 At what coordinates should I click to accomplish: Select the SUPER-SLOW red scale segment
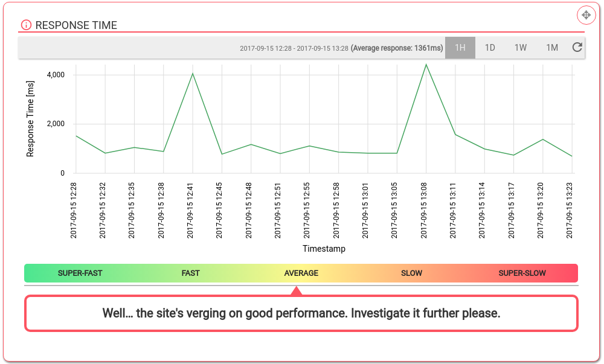(522, 273)
